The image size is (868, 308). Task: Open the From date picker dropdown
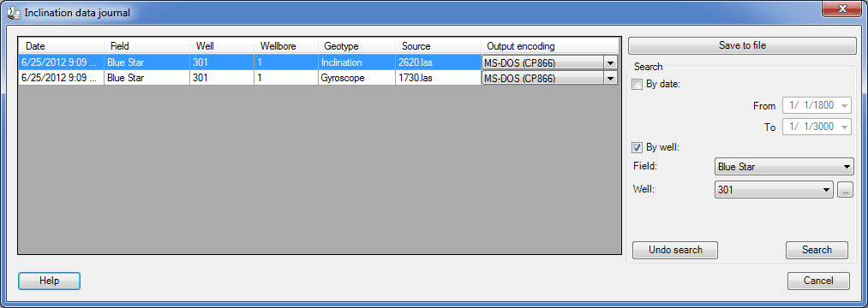(x=844, y=105)
